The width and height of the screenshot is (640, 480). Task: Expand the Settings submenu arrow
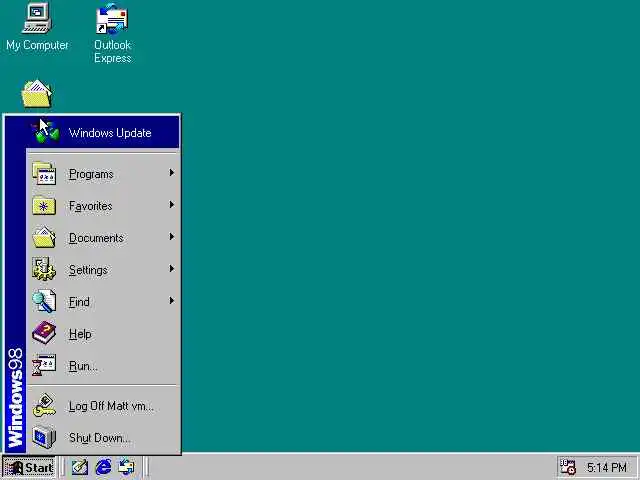(x=172, y=269)
